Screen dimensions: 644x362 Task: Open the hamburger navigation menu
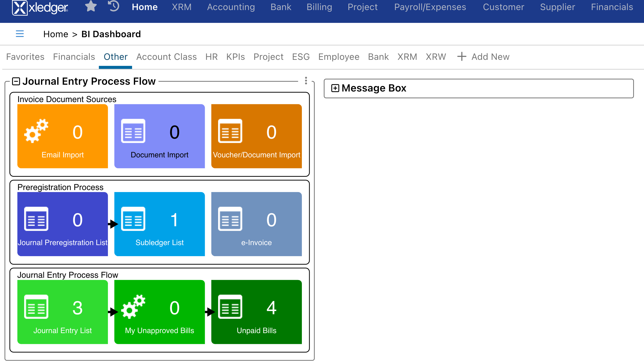click(20, 34)
